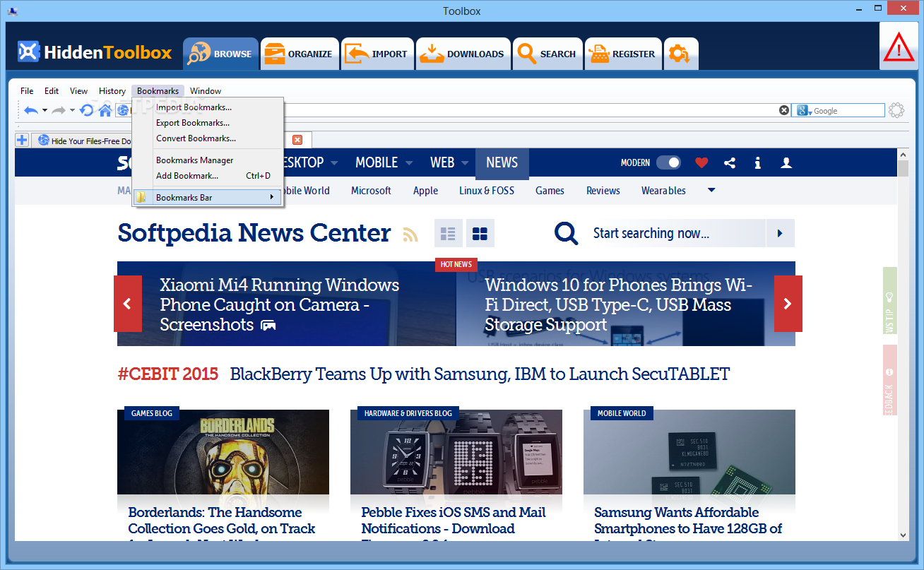Click the Google search input field
Viewport: 924px width, 570px height.
tap(848, 111)
